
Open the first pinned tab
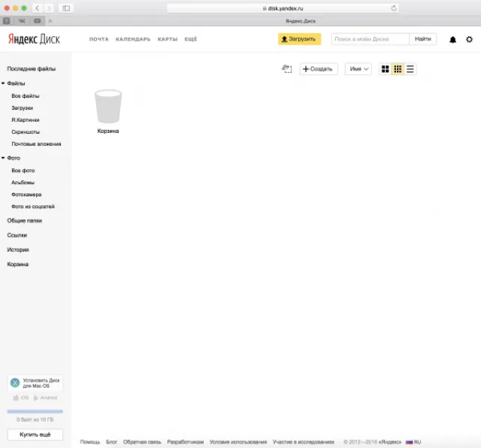click(7, 21)
